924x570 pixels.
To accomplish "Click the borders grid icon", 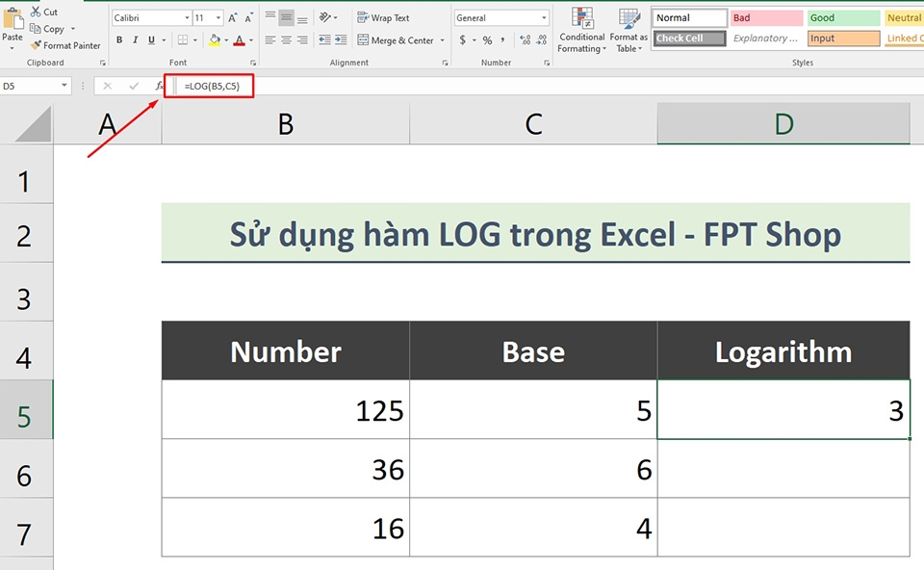I will [183, 40].
